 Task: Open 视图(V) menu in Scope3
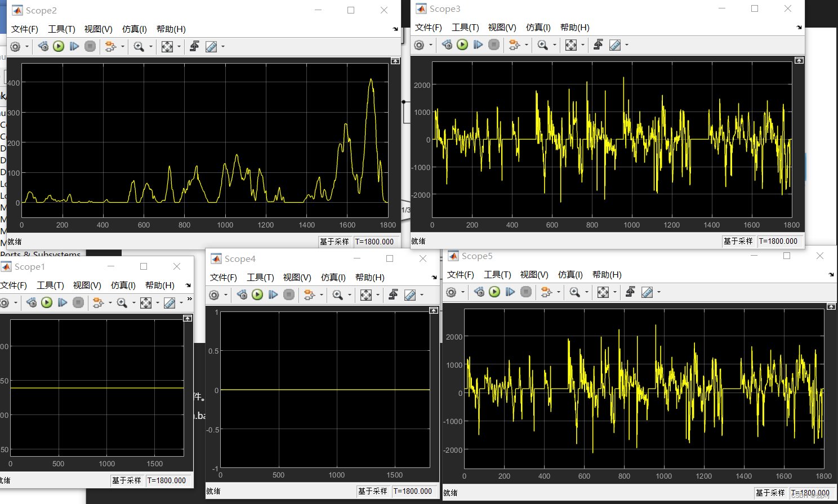point(502,28)
